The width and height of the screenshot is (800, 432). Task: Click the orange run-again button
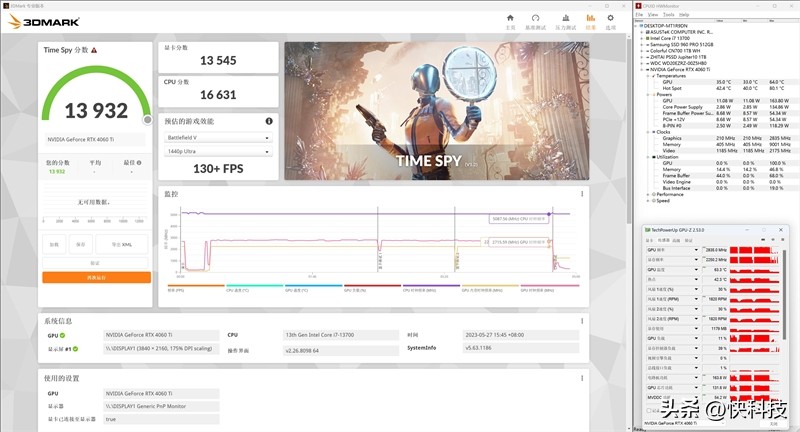coord(96,277)
